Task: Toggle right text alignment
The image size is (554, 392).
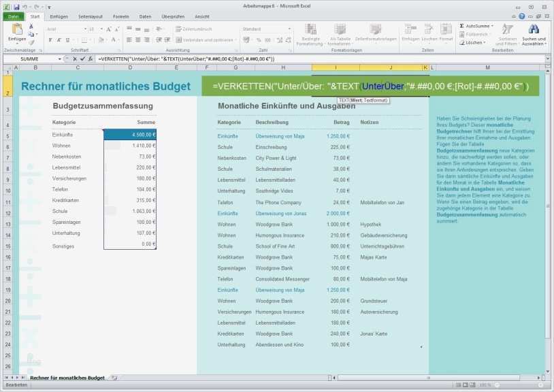Action: 146,40
